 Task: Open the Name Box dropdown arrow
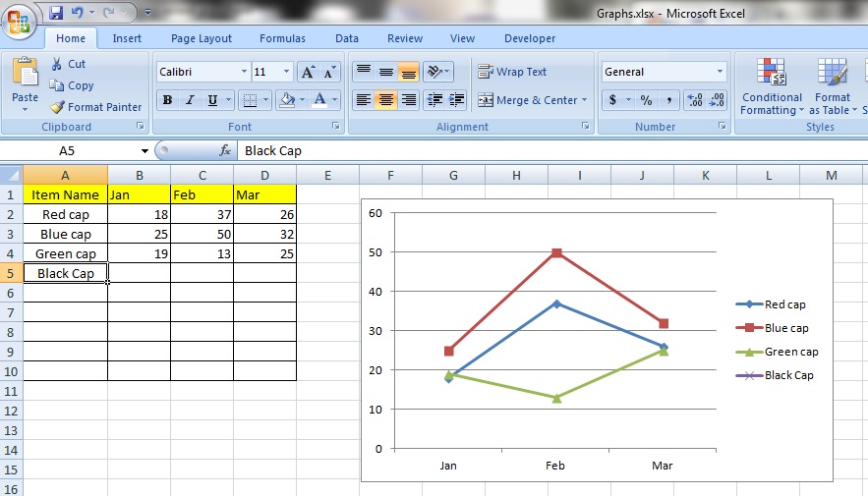[x=145, y=151]
